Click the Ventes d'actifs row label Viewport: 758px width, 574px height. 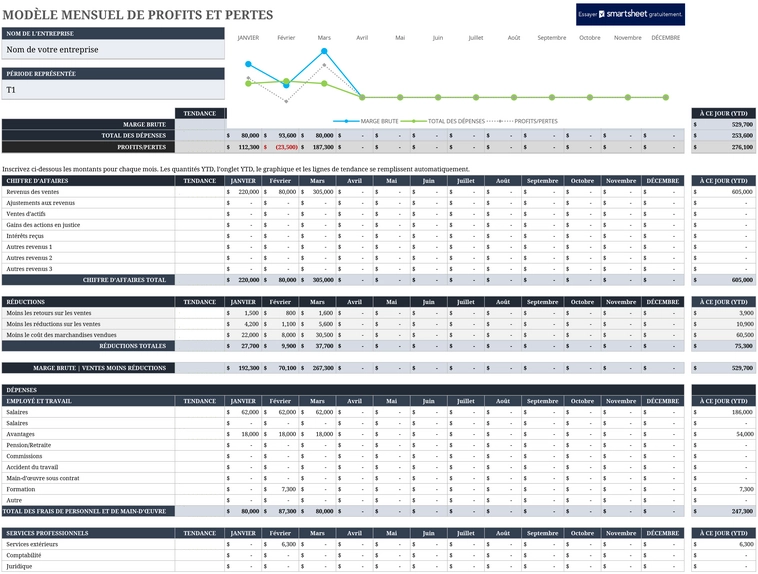click(x=26, y=214)
